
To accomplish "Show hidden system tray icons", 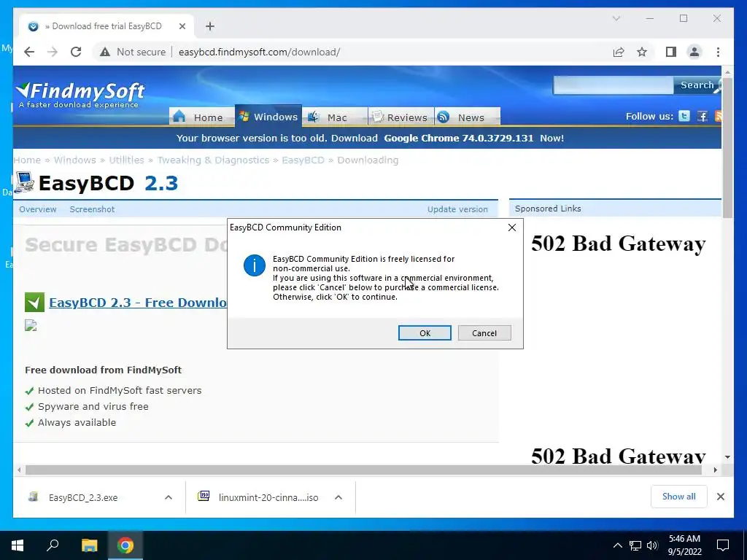I will pos(617,545).
